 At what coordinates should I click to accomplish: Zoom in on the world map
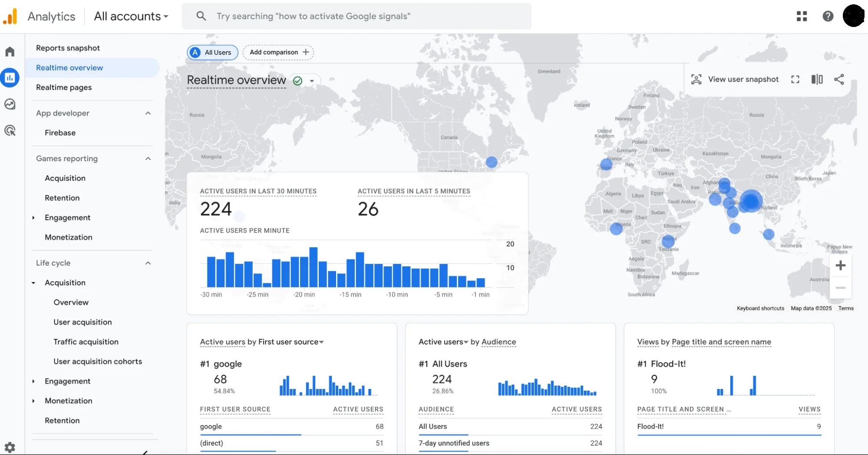pyautogui.click(x=841, y=266)
